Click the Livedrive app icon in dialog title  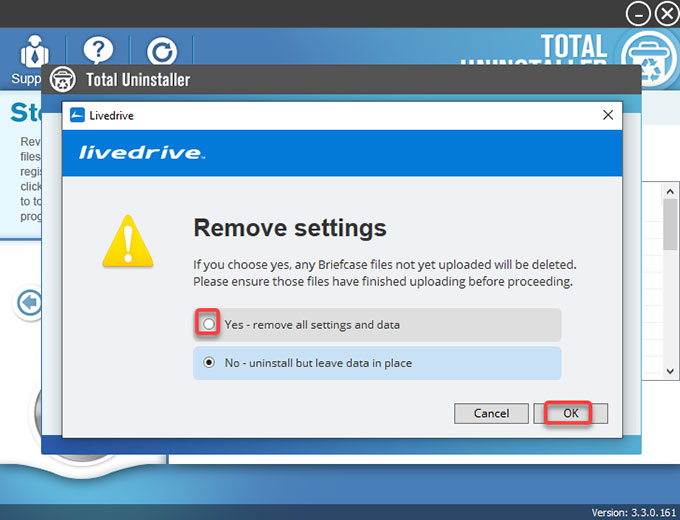click(x=77, y=115)
